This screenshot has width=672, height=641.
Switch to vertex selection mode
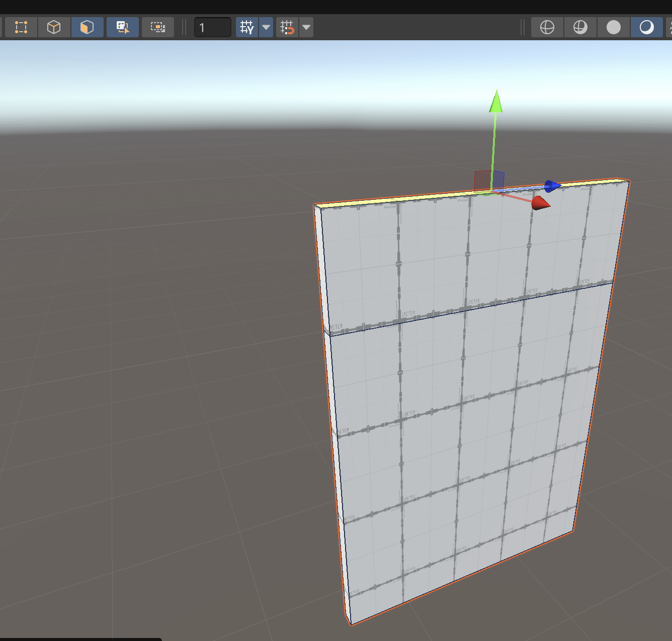(21, 27)
